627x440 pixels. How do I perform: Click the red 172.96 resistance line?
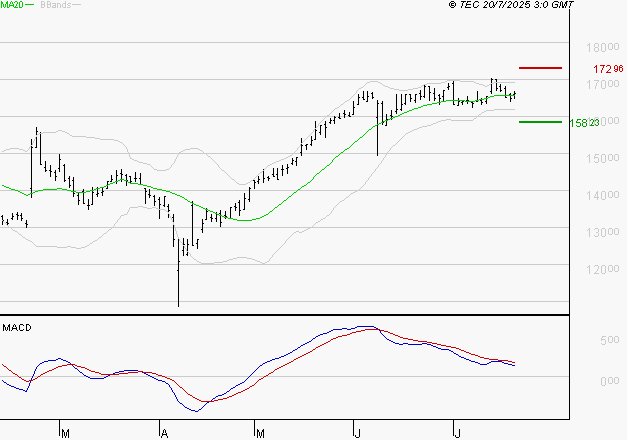pyautogui.click(x=540, y=68)
